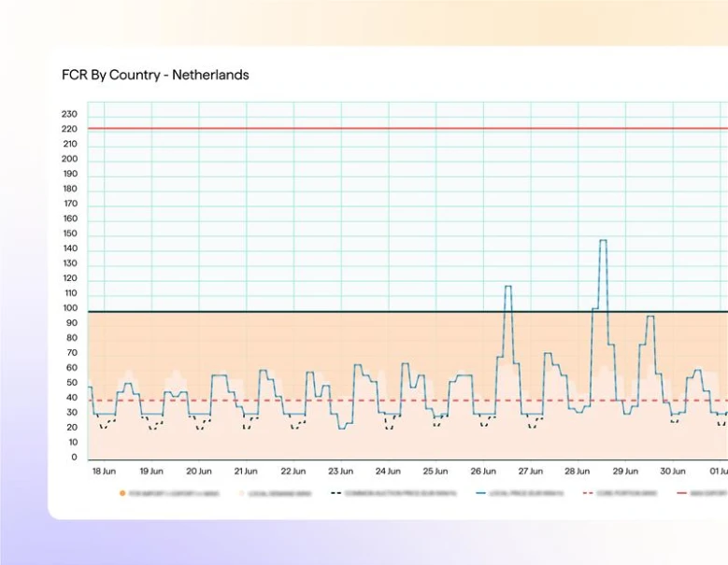Toggle the solid red line legend entry
The width and height of the screenshot is (728, 565).
[x=702, y=493]
